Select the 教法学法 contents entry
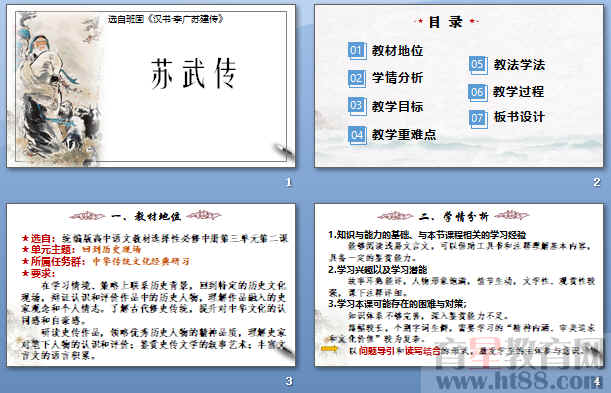This screenshot has width=611, height=393. pos(519,65)
